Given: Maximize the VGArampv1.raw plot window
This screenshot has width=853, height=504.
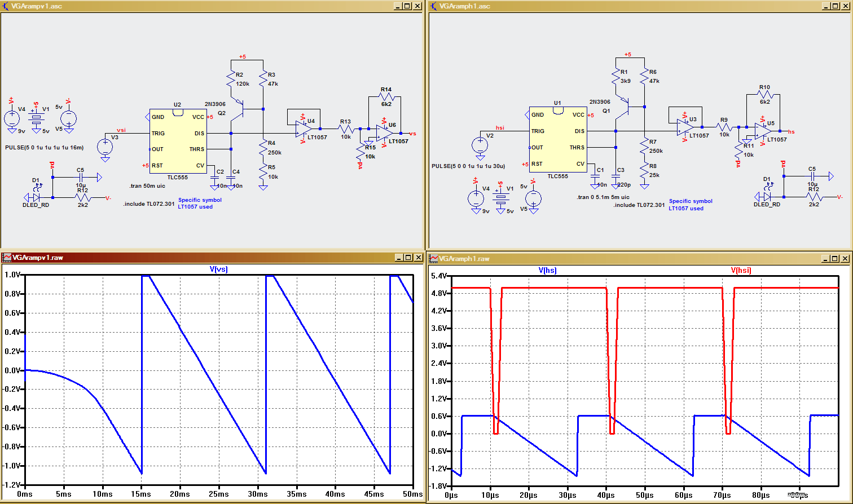Looking at the screenshot, I should tap(407, 258).
